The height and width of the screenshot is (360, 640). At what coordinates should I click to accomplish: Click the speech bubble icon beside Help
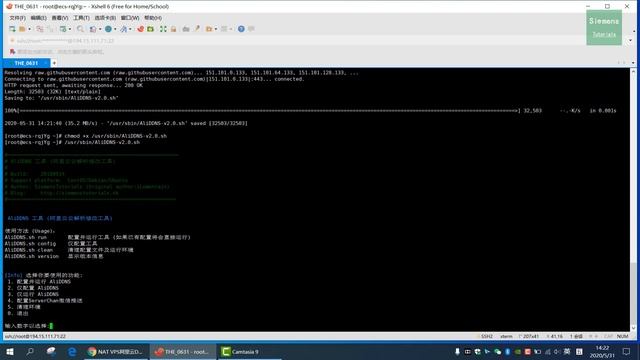point(251,29)
